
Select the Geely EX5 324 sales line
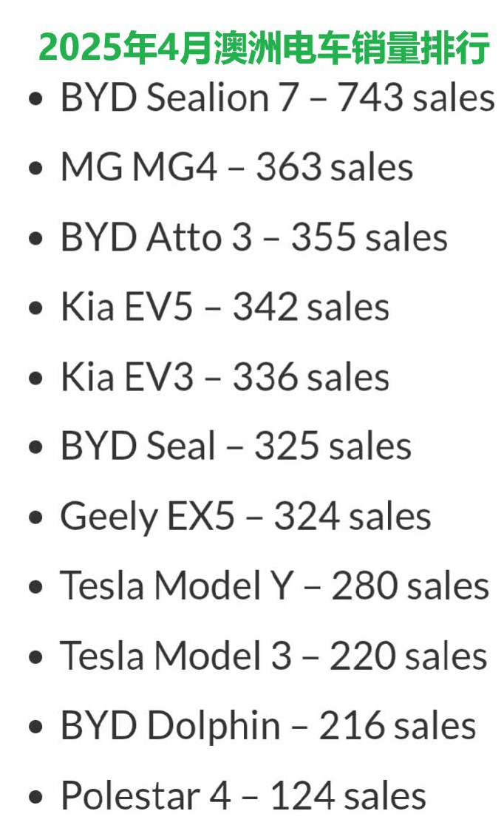click(245, 517)
